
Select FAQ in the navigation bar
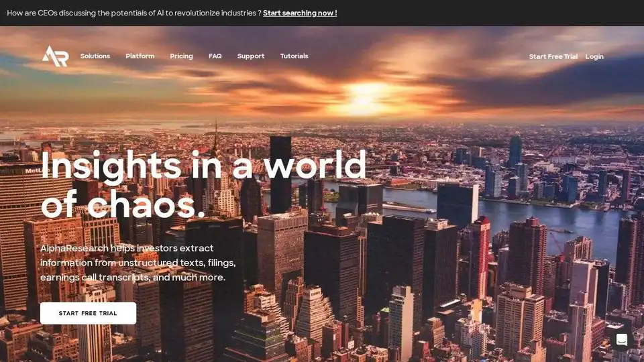[215, 56]
